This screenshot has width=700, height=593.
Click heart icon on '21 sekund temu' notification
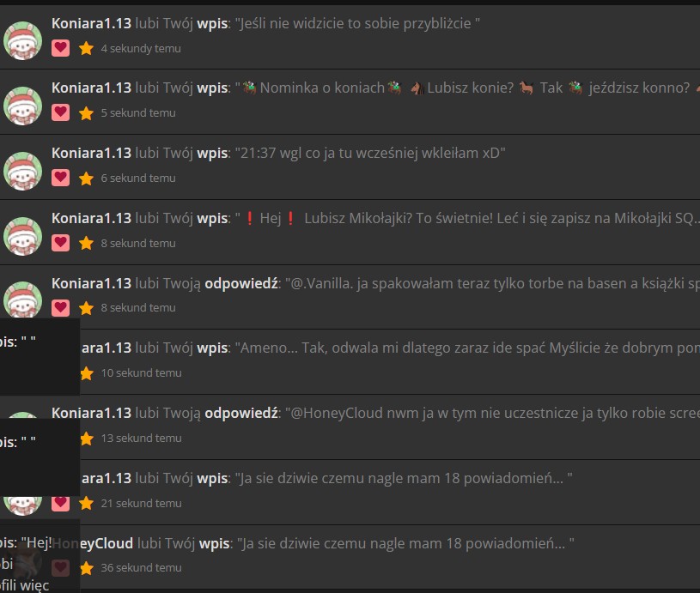(x=60, y=503)
